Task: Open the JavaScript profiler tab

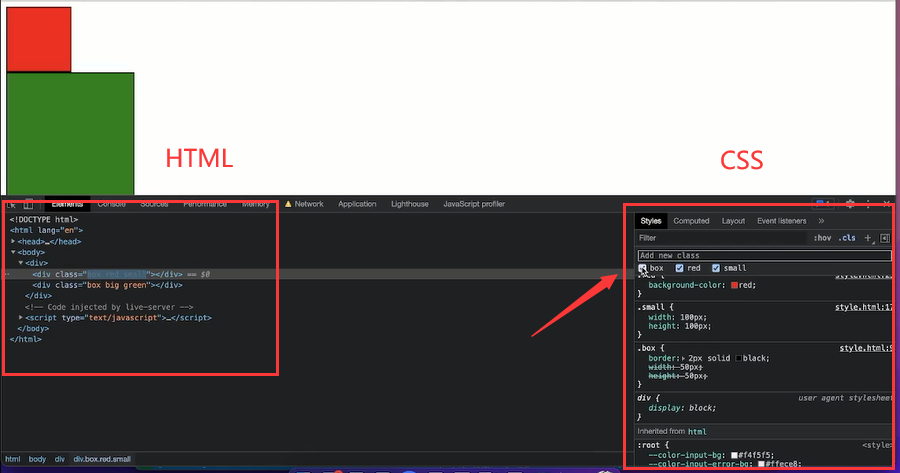Action: point(474,204)
